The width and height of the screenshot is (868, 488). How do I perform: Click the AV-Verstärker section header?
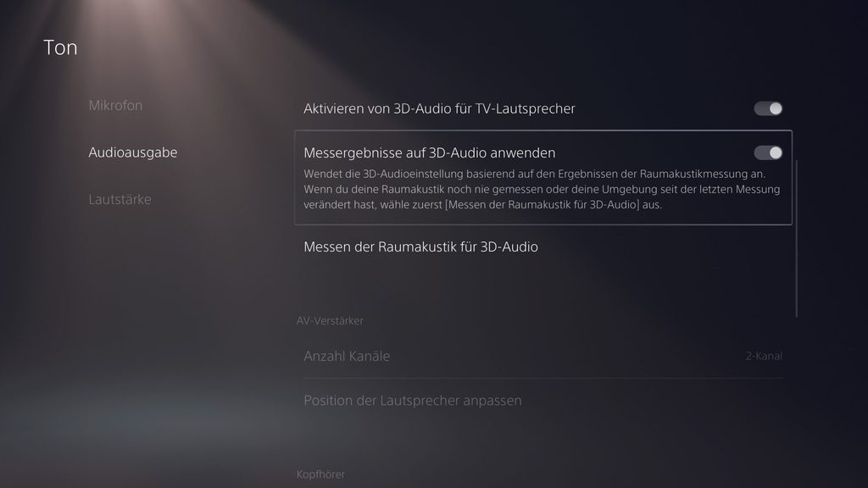point(330,321)
